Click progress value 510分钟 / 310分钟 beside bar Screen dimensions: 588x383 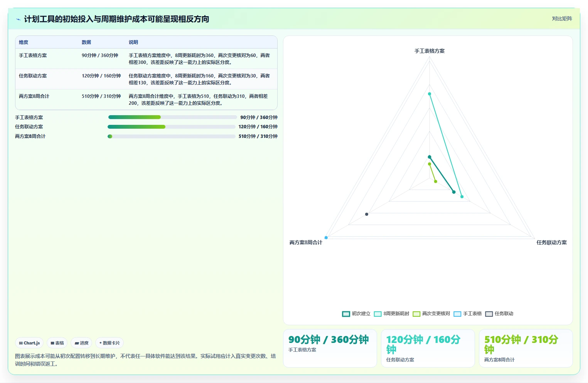(x=258, y=136)
